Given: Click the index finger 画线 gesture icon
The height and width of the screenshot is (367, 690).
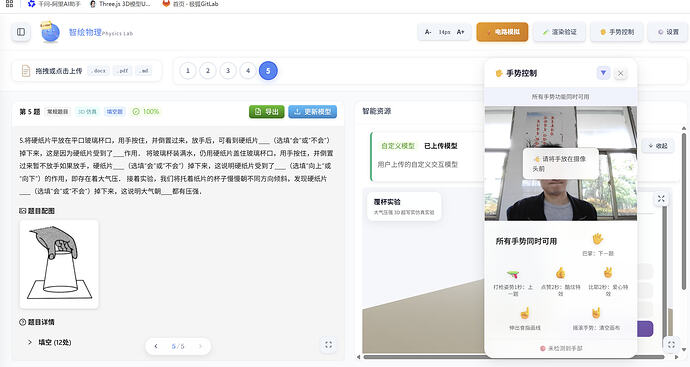Looking at the screenshot, I should (525, 313).
